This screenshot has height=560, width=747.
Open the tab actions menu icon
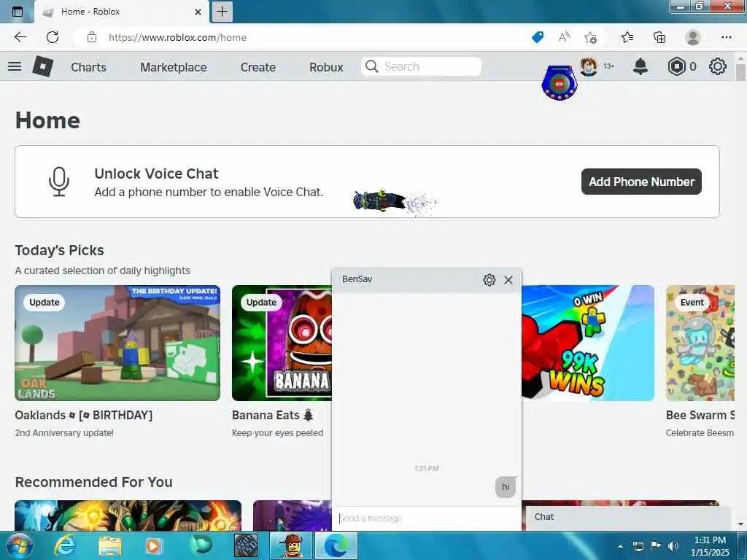(18, 12)
